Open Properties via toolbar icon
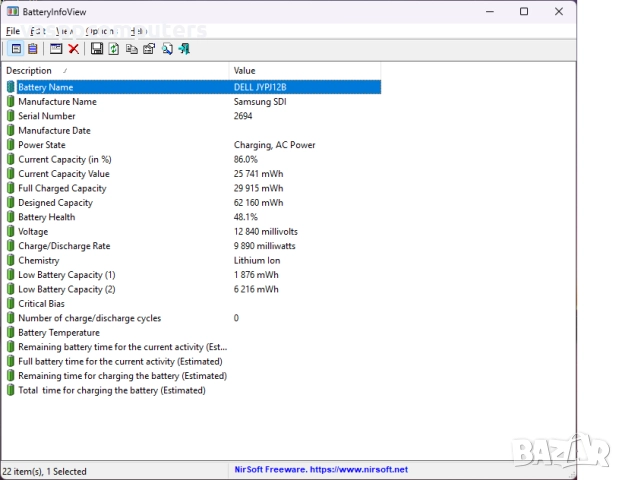622x480 pixels. [149, 49]
